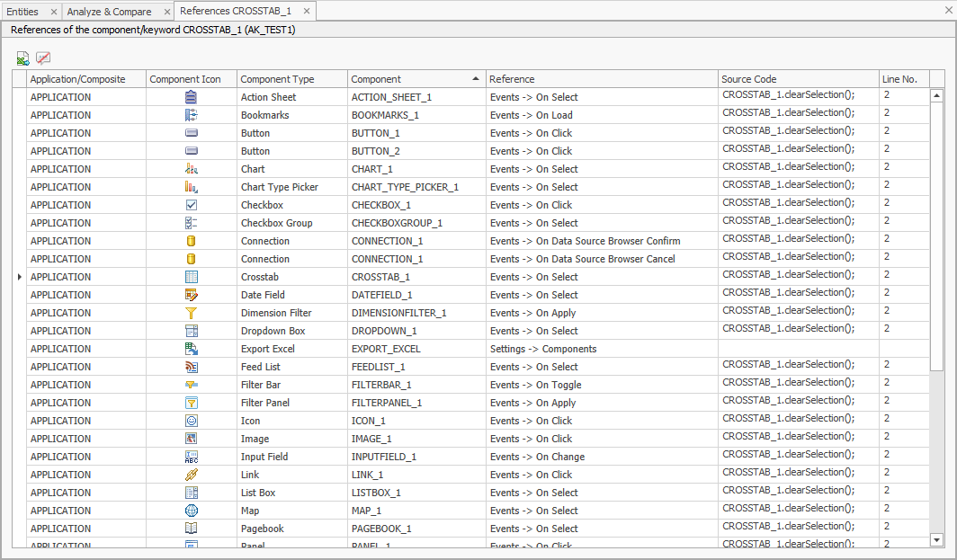This screenshot has height=560, width=957.
Task: Click the Chart icon in the CHART_1 row
Action: point(191,169)
